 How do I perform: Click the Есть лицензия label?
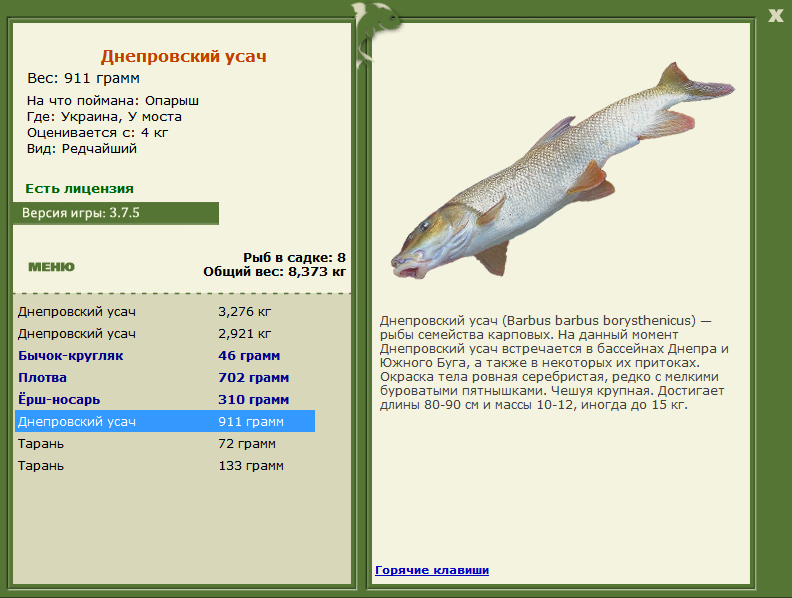pos(79,188)
